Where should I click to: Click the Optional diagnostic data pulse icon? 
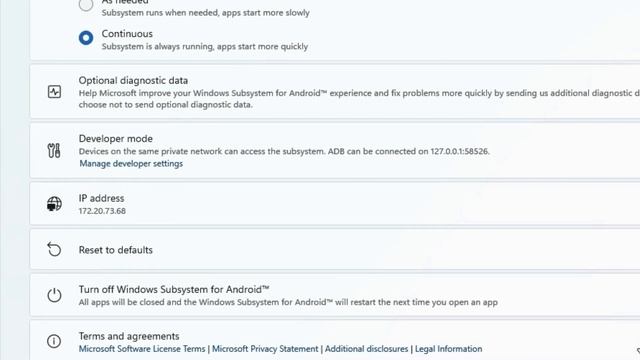point(54,92)
